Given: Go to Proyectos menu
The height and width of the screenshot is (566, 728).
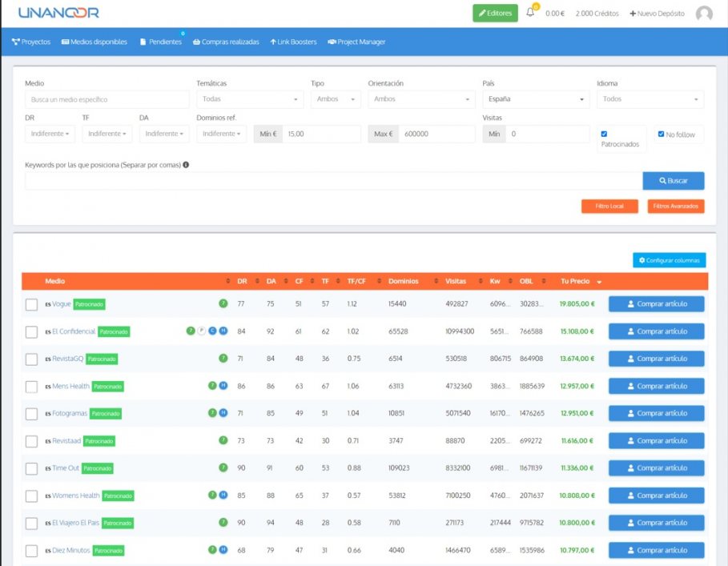Looking at the screenshot, I should coord(31,42).
